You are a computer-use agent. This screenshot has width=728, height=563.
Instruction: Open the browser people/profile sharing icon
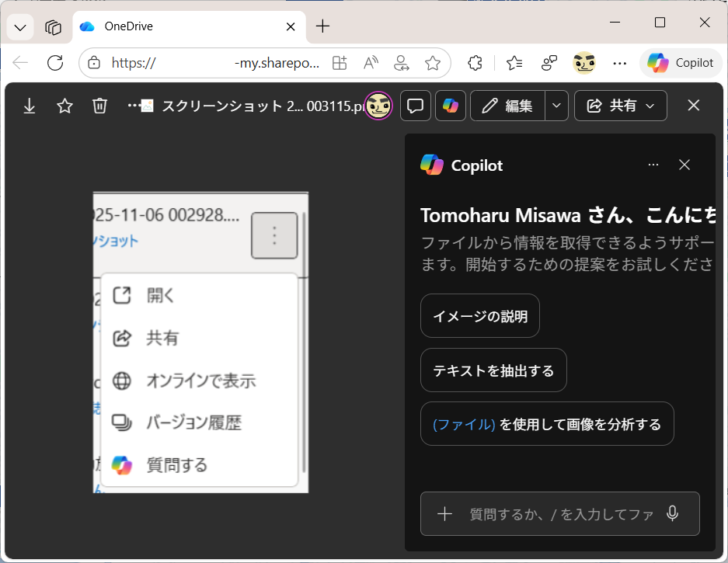coord(549,63)
